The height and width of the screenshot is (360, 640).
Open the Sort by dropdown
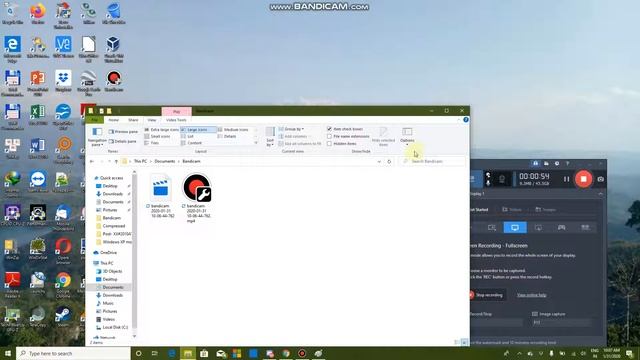(x=270, y=137)
